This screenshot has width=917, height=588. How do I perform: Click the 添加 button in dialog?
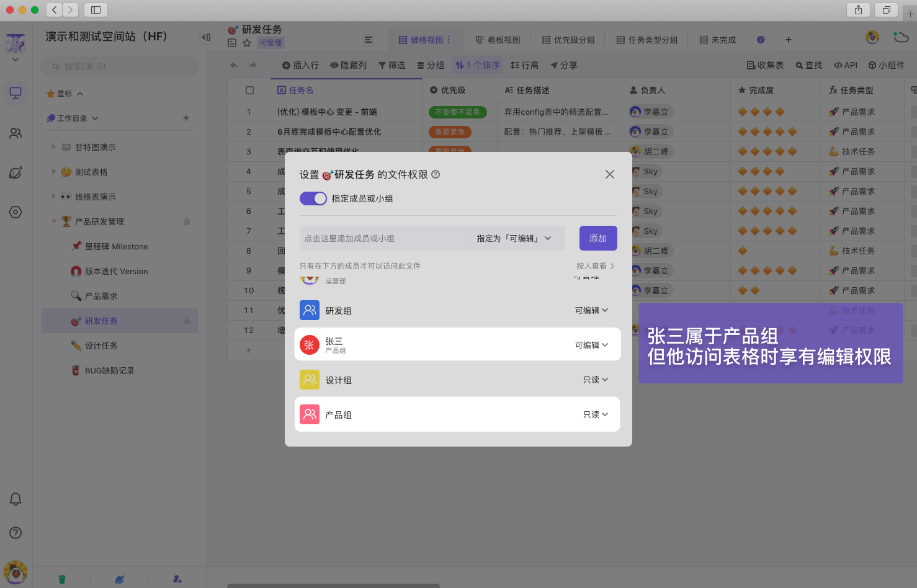(598, 238)
